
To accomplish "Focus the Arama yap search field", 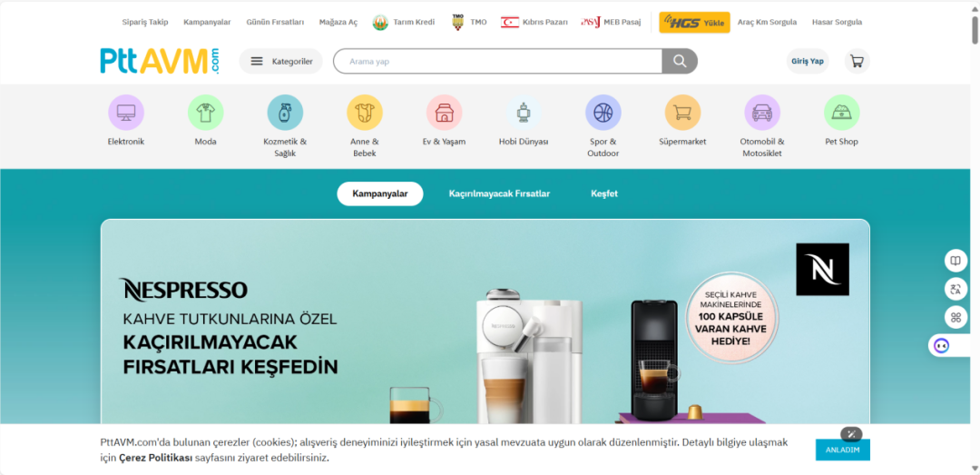I will (497, 62).
